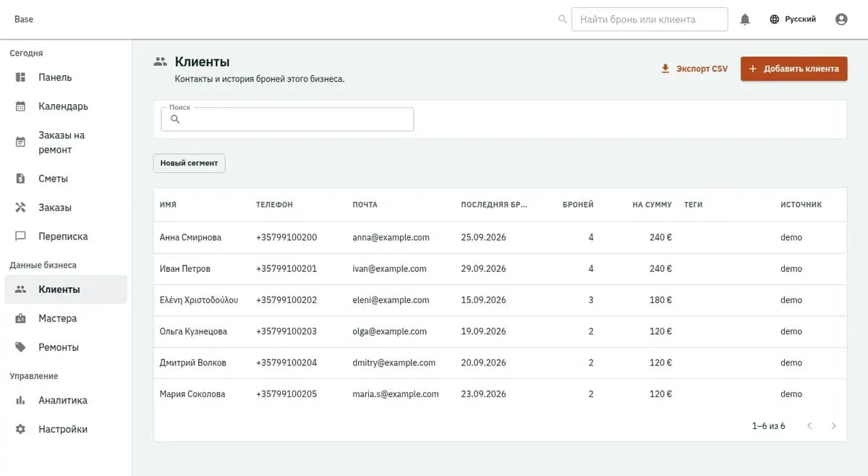Show notifications with the bell icon
Image resolution: width=868 pixels, height=476 pixels.
[745, 20]
